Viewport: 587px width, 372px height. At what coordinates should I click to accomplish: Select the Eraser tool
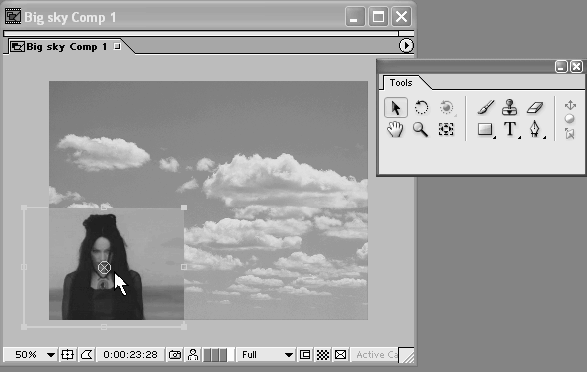coord(535,108)
